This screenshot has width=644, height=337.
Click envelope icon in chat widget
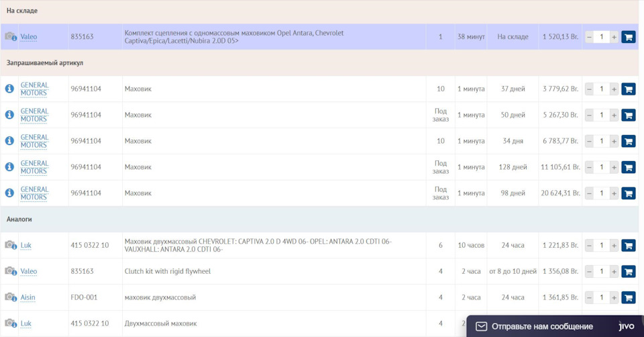coord(482,326)
